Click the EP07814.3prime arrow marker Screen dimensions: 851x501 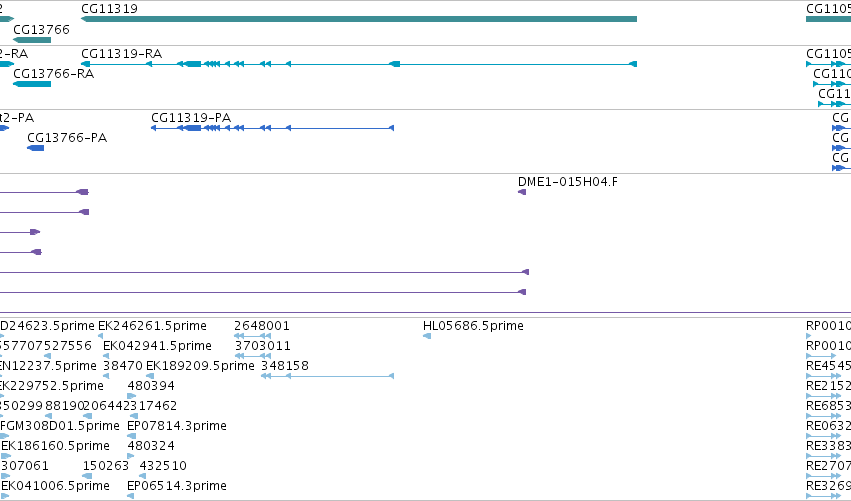click(130, 436)
